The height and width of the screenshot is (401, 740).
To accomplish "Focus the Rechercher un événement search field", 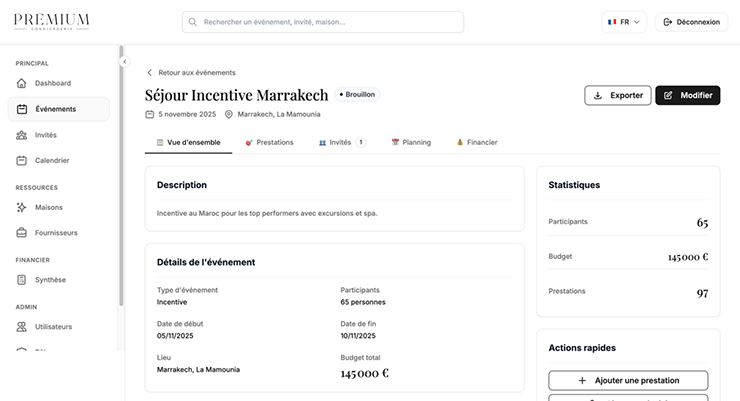I will click(323, 22).
